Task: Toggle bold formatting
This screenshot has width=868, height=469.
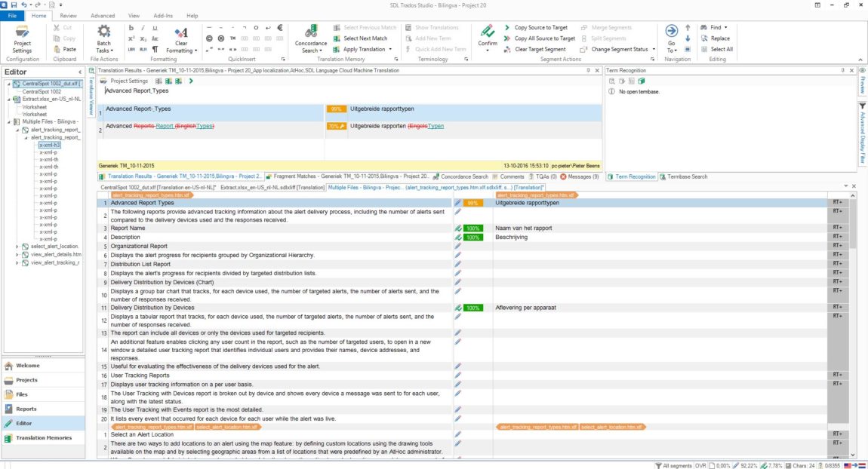Action: tap(131, 28)
